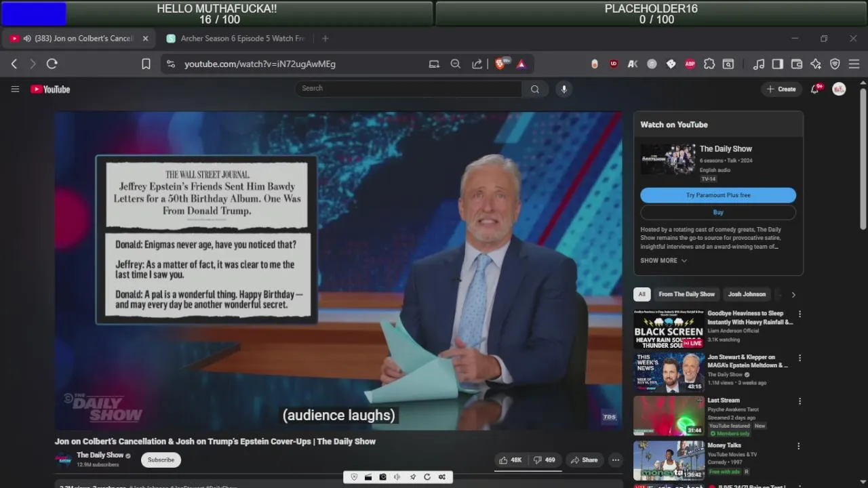The width and height of the screenshot is (868, 488).
Task: Open the browser hamburger main menu
Action: coord(854,64)
